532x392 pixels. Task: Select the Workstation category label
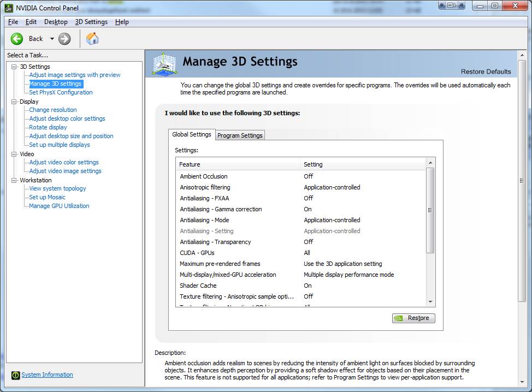pyautogui.click(x=36, y=180)
